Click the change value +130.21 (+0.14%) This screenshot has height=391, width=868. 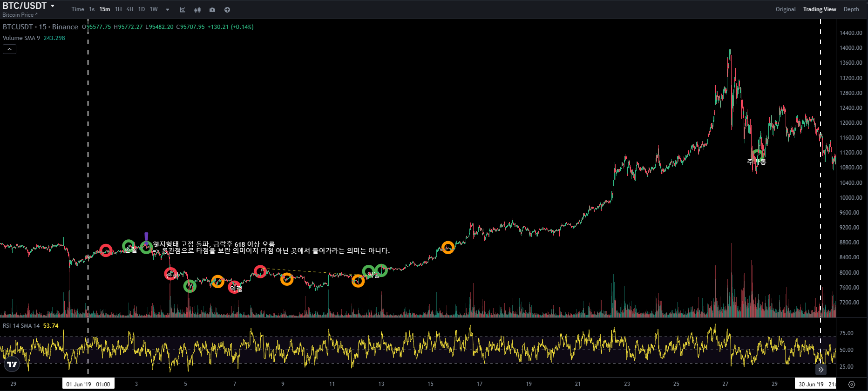[x=231, y=27]
